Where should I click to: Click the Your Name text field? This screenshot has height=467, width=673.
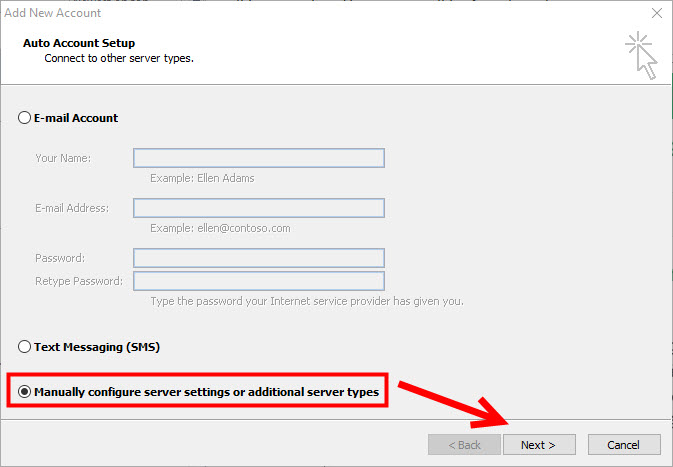(259, 158)
